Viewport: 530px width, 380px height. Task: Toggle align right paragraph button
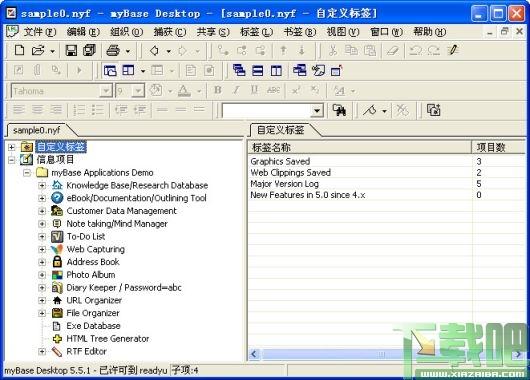point(56,110)
